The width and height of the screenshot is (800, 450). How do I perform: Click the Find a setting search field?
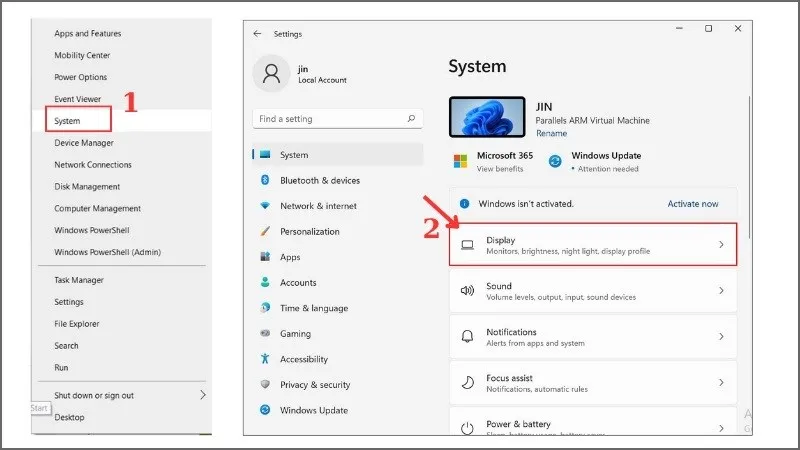click(x=328, y=119)
